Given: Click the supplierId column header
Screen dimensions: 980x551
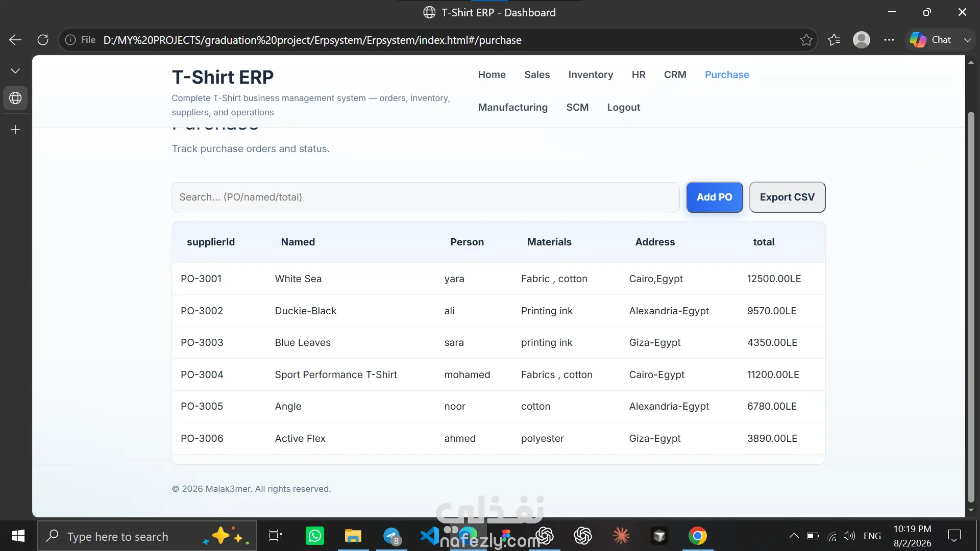Looking at the screenshot, I should [211, 242].
